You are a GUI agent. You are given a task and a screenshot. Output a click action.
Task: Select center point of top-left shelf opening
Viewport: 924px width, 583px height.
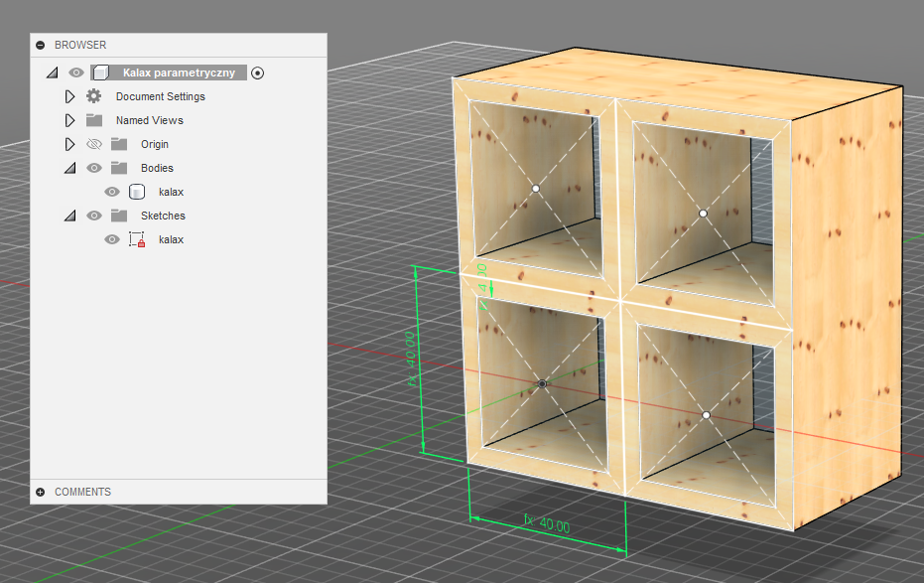(x=535, y=188)
